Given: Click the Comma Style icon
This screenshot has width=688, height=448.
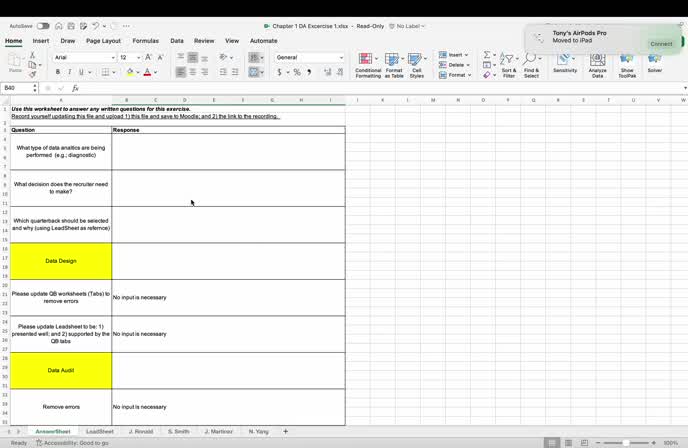Looking at the screenshot, I should pyautogui.click(x=309, y=72).
